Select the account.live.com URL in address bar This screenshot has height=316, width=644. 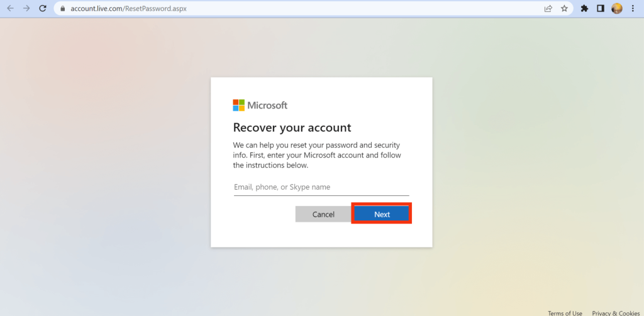point(128,8)
